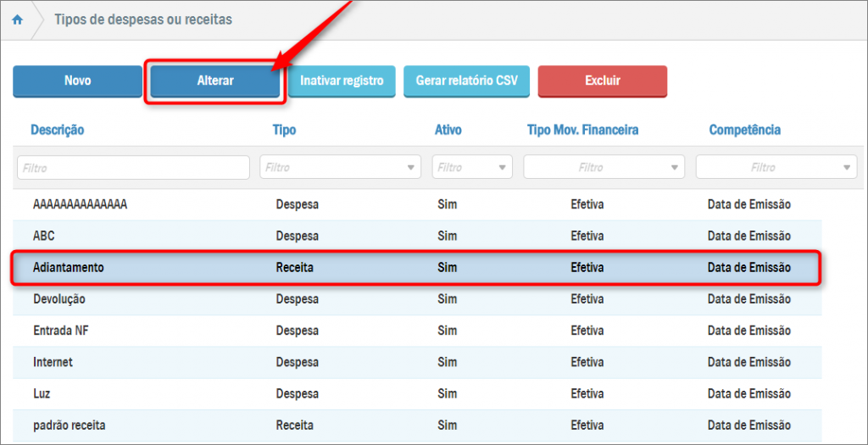Expand the Tipo Mov. Financeira filter
868x445 pixels.
604,168
